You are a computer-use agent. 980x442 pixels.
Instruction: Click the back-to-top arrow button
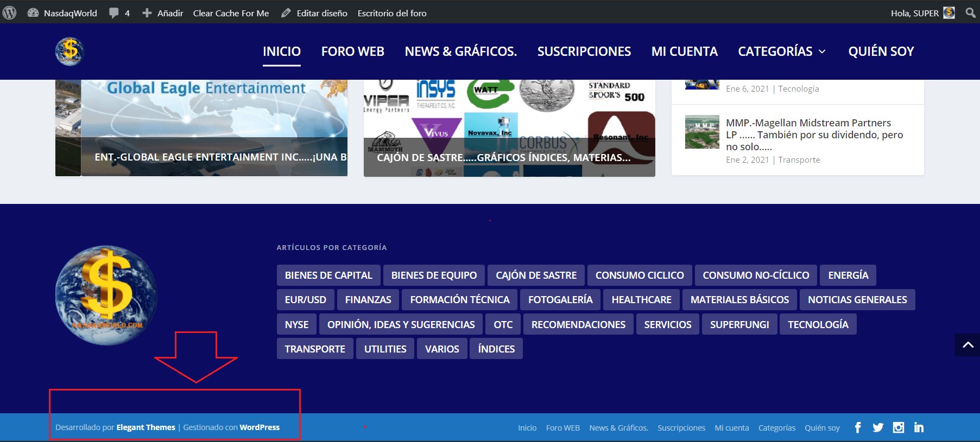tap(968, 345)
